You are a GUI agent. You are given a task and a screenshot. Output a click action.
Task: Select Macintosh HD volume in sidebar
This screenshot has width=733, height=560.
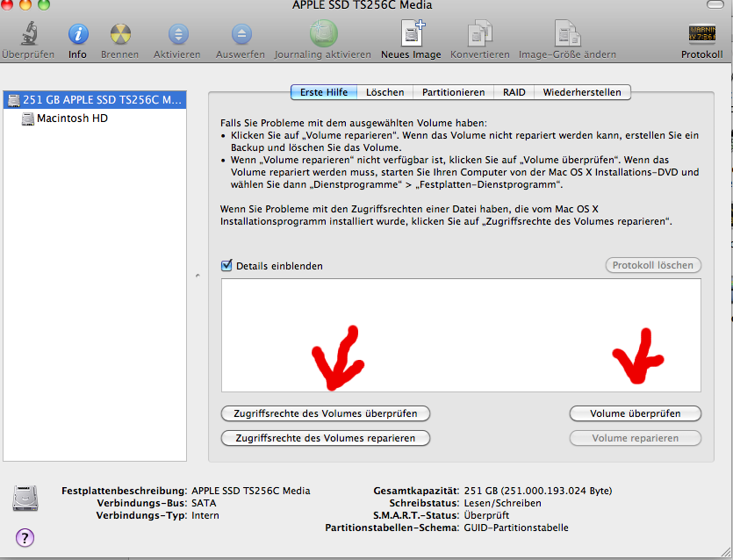[x=72, y=118]
